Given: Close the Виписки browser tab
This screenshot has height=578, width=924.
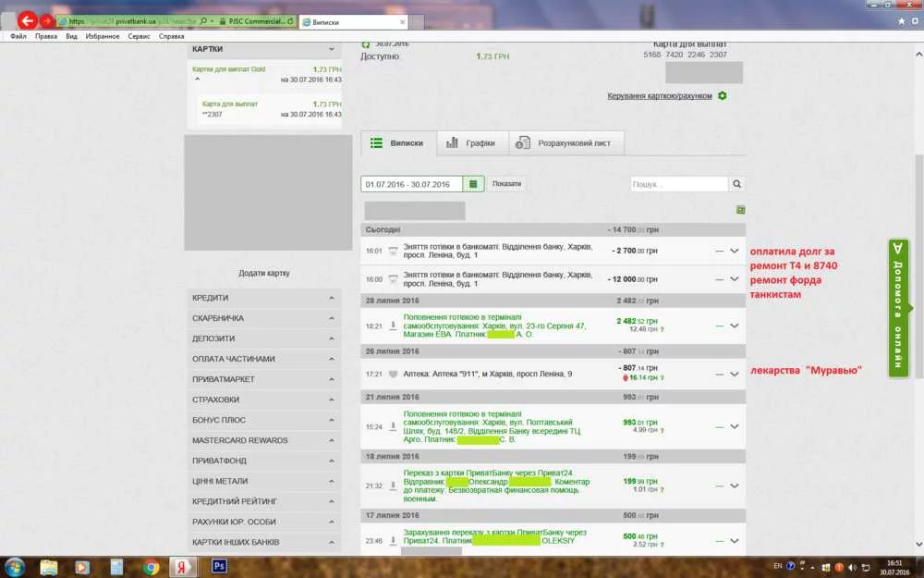Looking at the screenshot, I should pyautogui.click(x=403, y=22).
